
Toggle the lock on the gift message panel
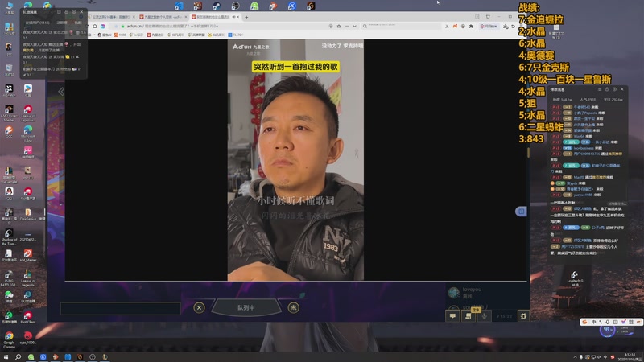pyautogui.click(x=67, y=12)
